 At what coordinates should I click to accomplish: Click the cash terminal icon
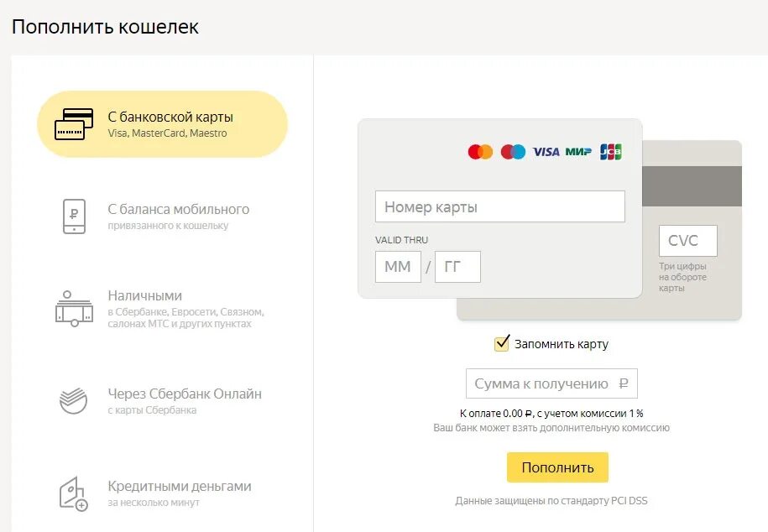coord(74,309)
